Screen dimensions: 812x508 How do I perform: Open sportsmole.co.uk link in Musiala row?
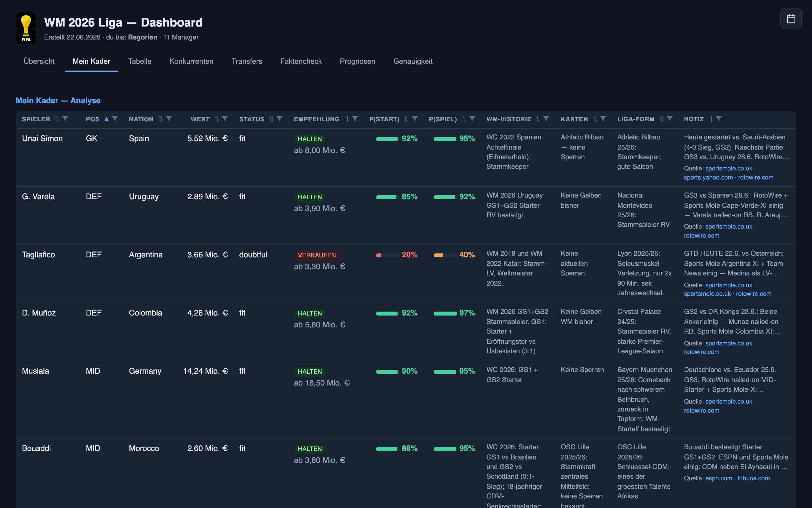pos(729,402)
